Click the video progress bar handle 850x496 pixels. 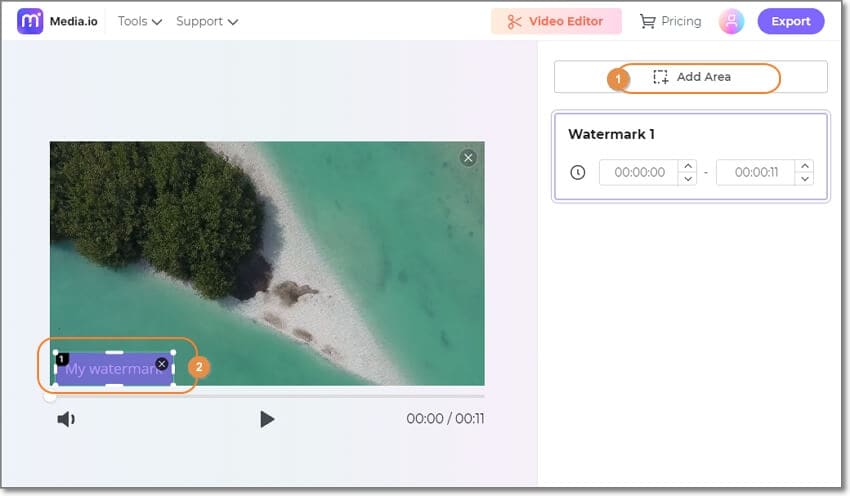(50, 397)
